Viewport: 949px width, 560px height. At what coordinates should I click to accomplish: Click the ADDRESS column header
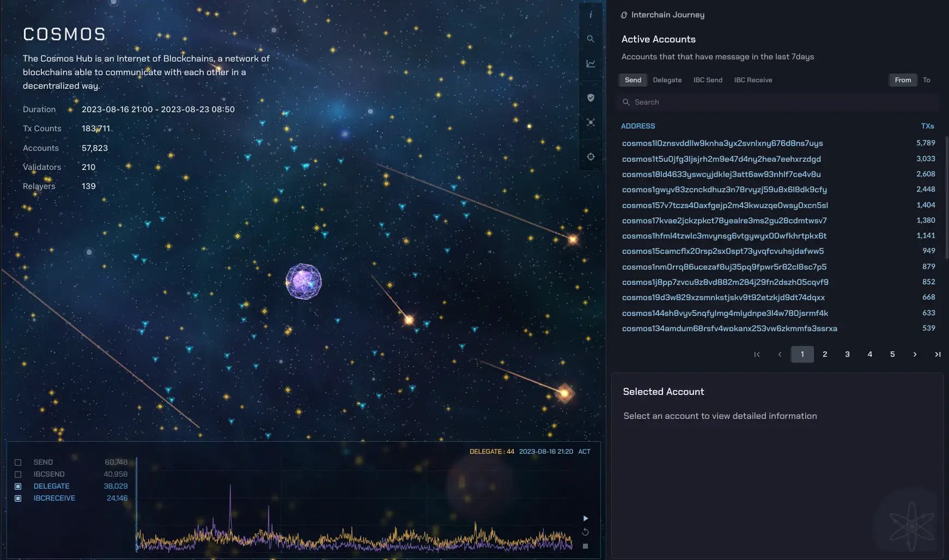[x=638, y=126]
